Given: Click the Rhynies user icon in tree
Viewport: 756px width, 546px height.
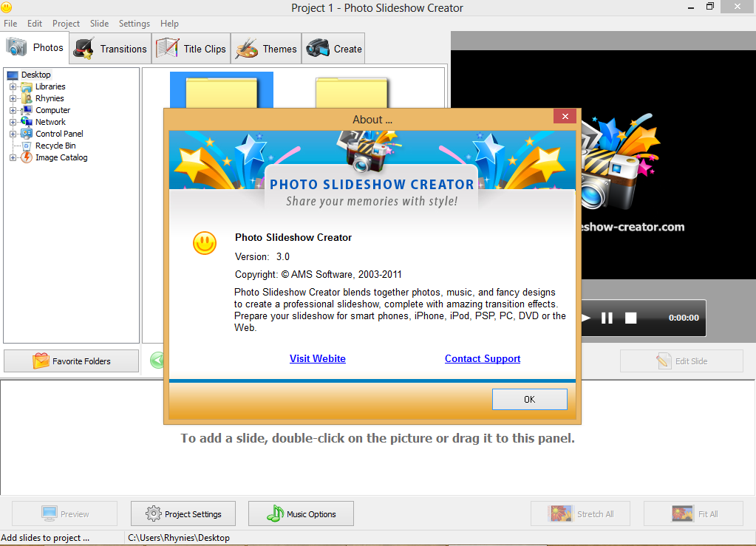Looking at the screenshot, I should [x=27, y=98].
